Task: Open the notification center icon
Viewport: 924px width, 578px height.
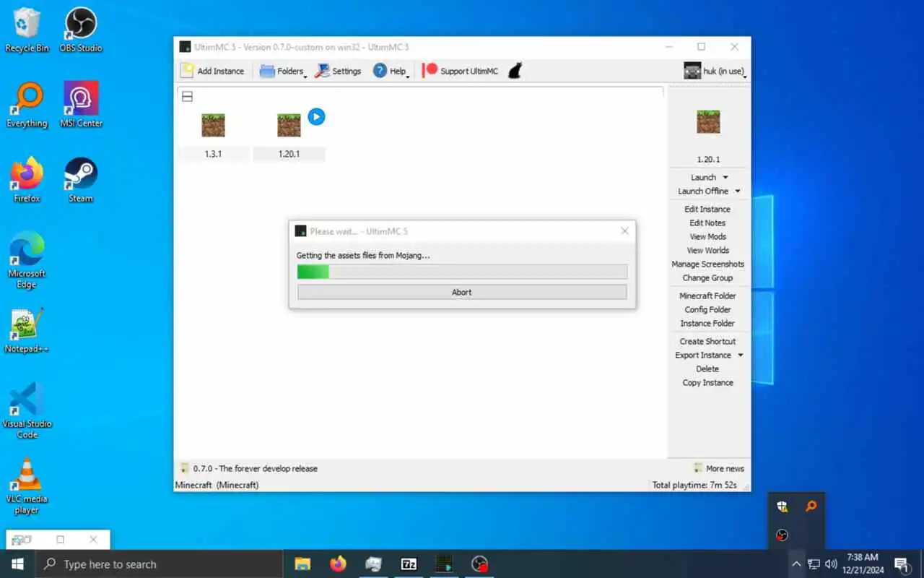Action: (x=902, y=564)
